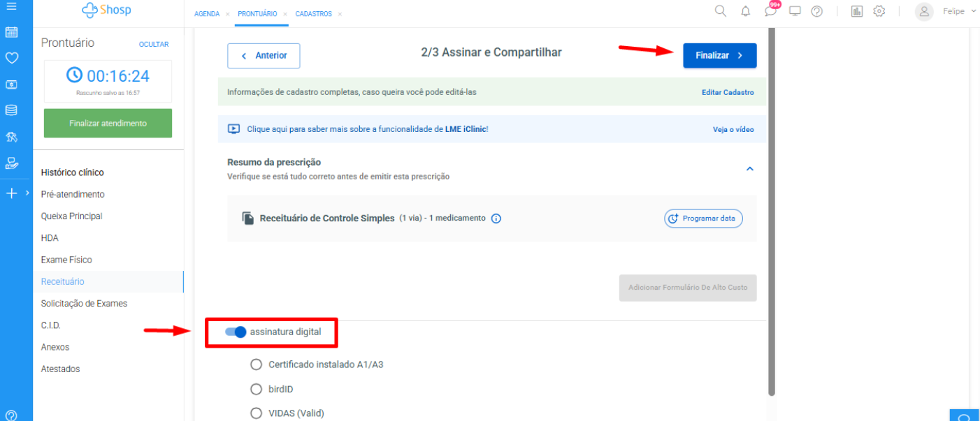Click the Finalizar button

[719, 56]
